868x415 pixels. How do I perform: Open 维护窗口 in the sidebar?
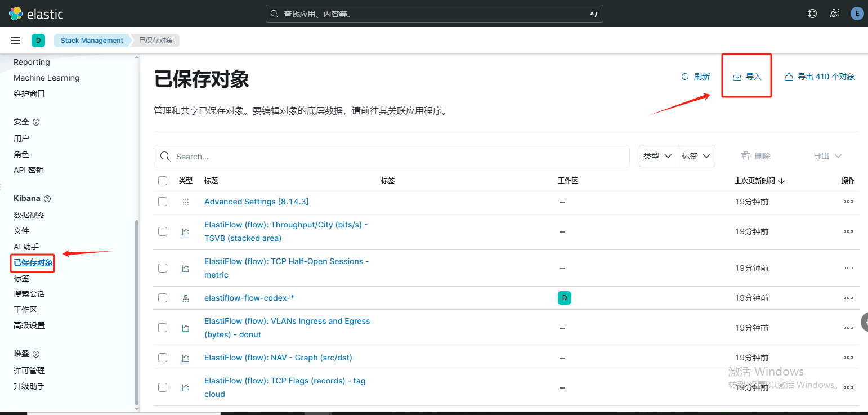(29, 93)
